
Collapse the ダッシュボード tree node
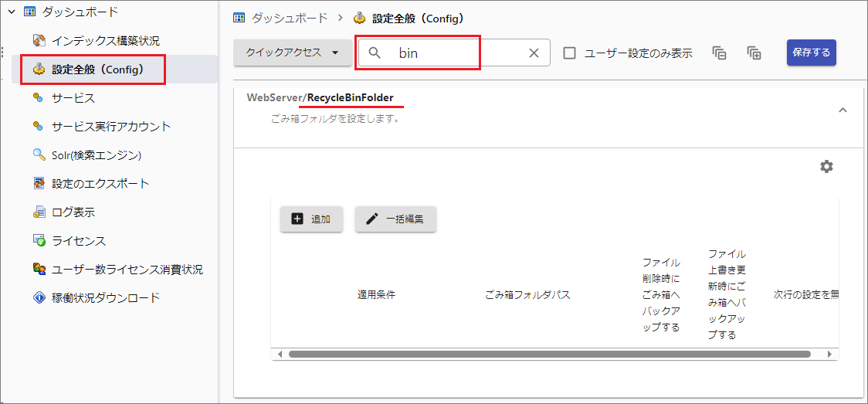tap(11, 12)
